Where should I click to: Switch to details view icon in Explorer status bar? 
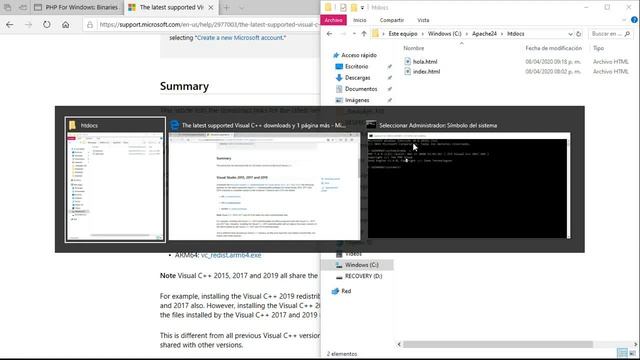[622, 353]
